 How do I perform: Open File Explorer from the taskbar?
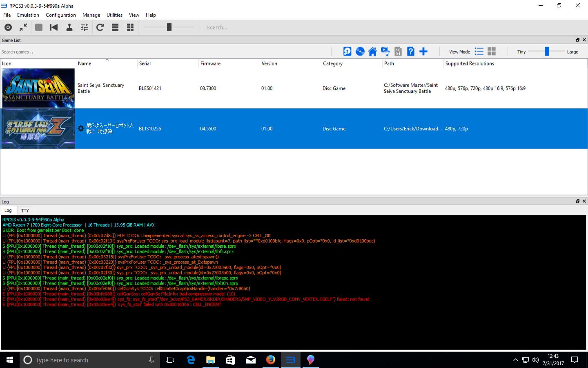(210, 360)
